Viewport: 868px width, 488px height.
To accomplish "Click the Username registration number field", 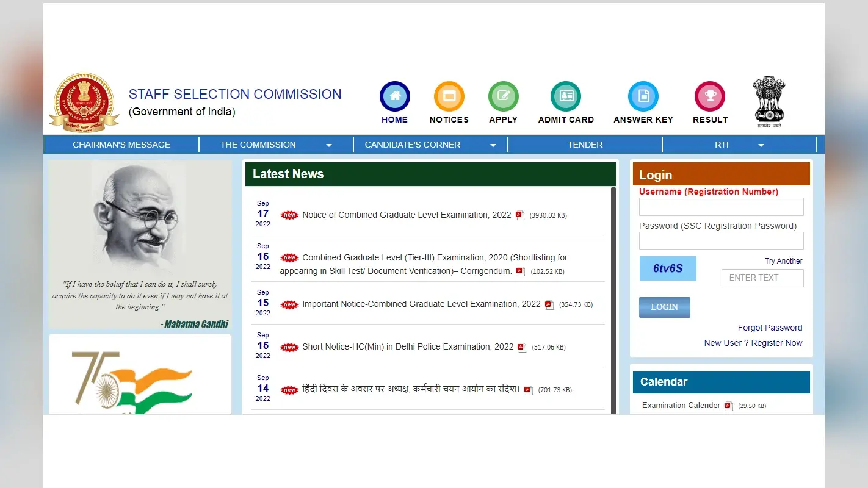I will tap(722, 207).
